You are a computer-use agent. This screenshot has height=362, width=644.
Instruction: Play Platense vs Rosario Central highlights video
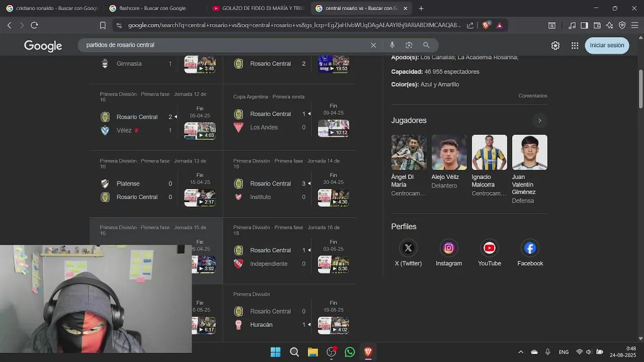[200, 198]
